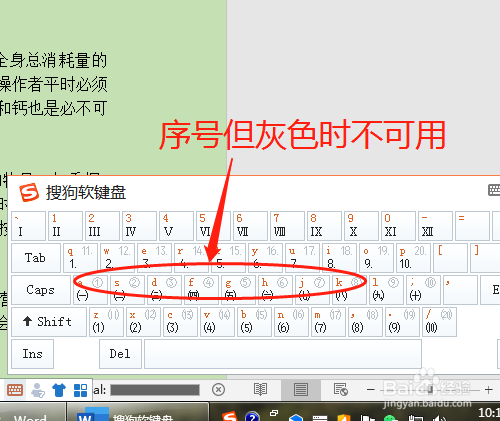Insert Roman numeral VIII with key 7
The height and width of the screenshot is (421, 500).
pyautogui.click(x=287, y=226)
